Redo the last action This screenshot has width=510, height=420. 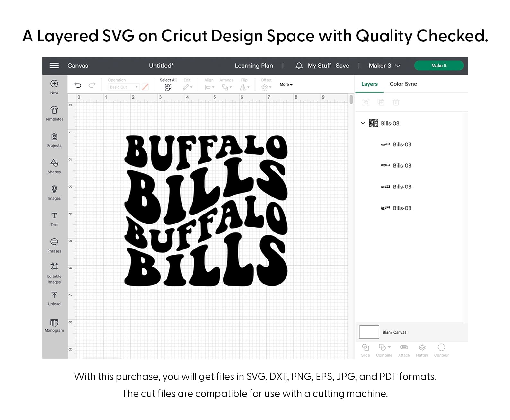pyautogui.click(x=92, y=85)
